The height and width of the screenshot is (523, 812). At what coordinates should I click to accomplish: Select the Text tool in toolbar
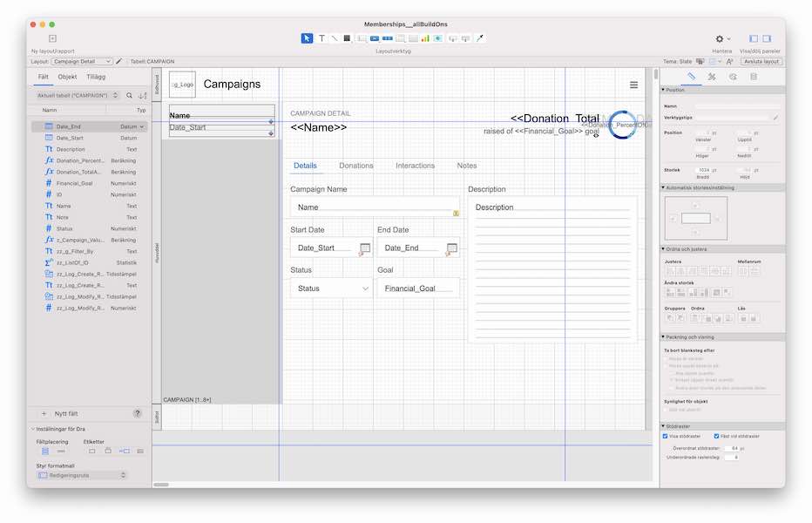(x=321, y=38)
